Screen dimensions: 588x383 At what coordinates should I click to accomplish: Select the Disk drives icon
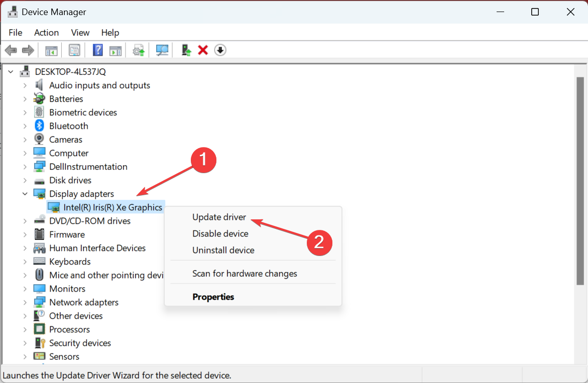coord(39,181)
